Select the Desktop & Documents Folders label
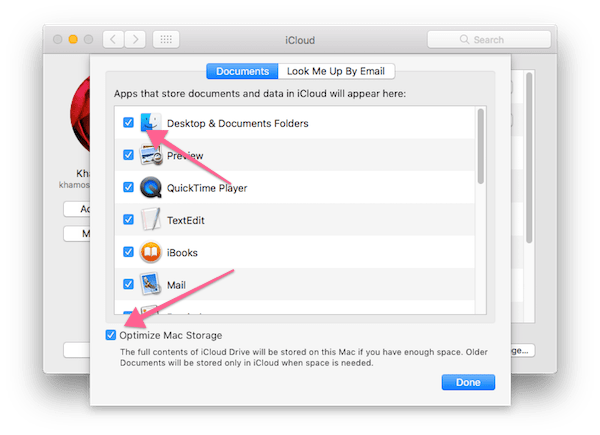Screen dimensions: 600x435 (x=238, y=123)
